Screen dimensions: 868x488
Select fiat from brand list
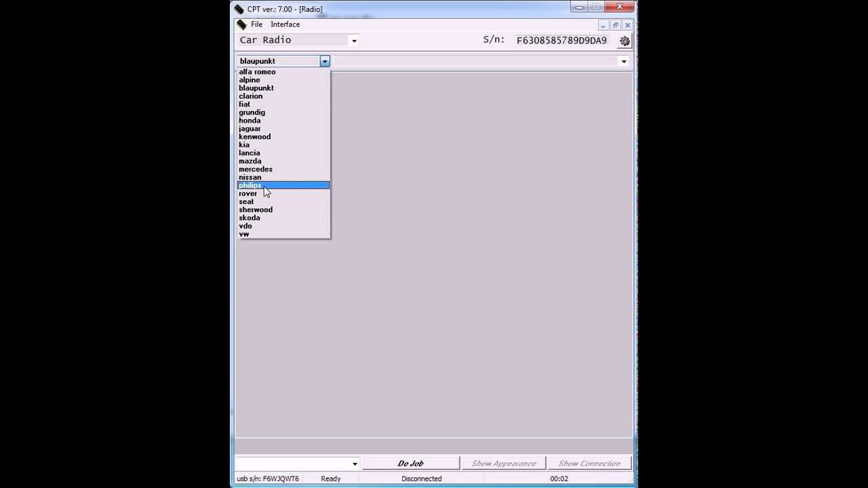(x=283, y=104)
